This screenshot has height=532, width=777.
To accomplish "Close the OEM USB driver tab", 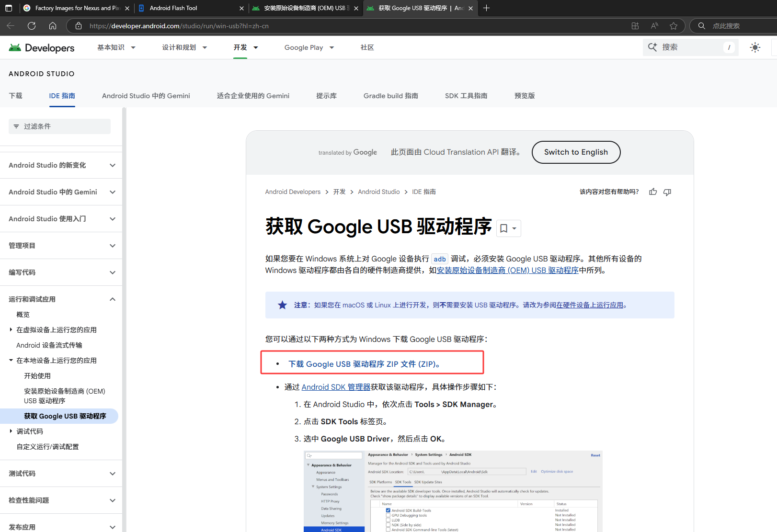I will click(x=356, y=8).
